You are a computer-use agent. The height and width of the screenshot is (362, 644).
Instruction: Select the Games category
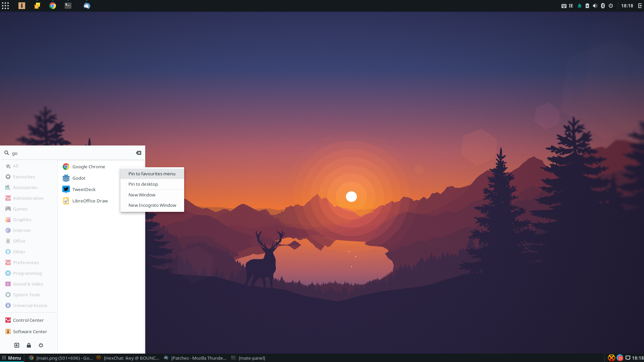[x=29, y=209]
